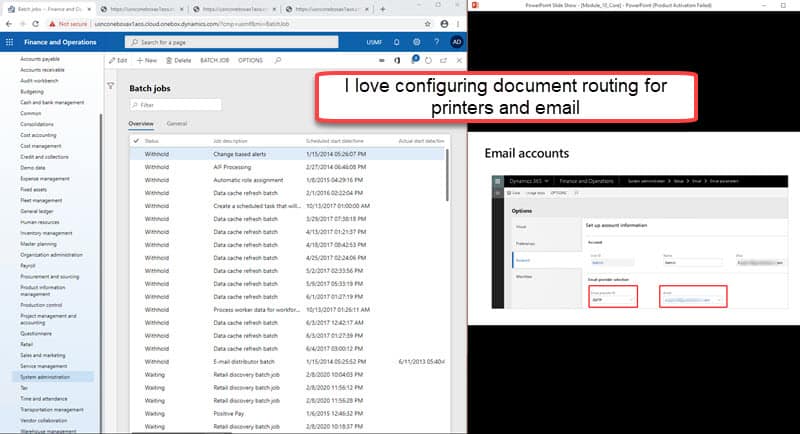This screenshot has width=800, height=434.
Task: Refresh the Batch jobs form
Action: point(428,60)
